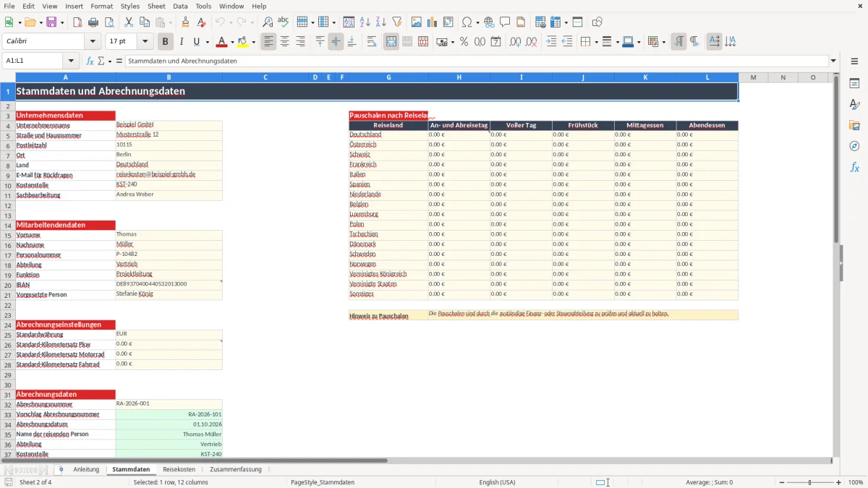Activate Clone Formatting paintbrush
Image resolution: width=868 pixels, height=488 pixels.
point(186,22)
